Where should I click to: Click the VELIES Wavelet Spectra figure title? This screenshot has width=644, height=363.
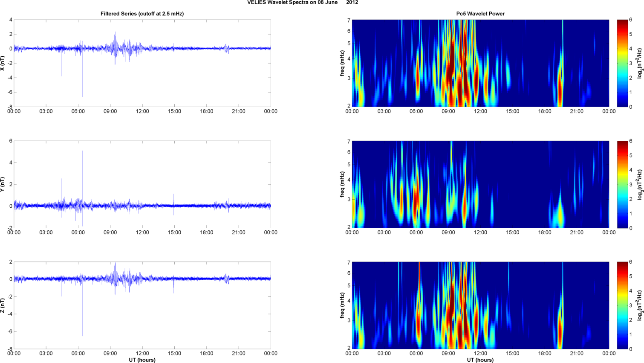(x=303, y=3)
